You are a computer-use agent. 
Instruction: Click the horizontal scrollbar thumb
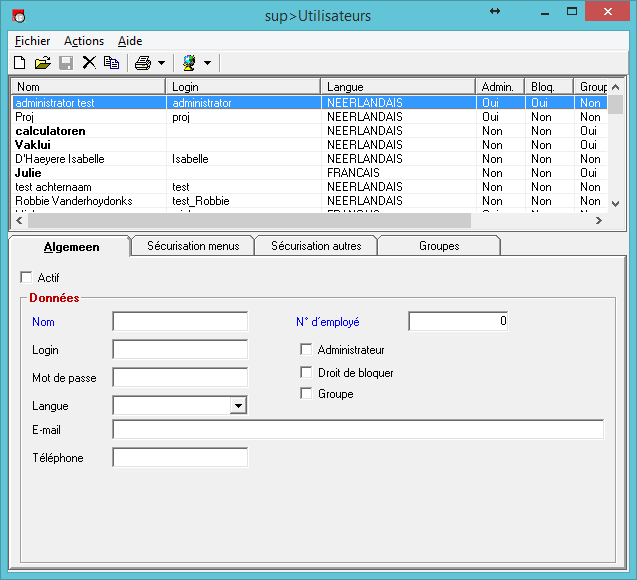click(x=249, y=220)
